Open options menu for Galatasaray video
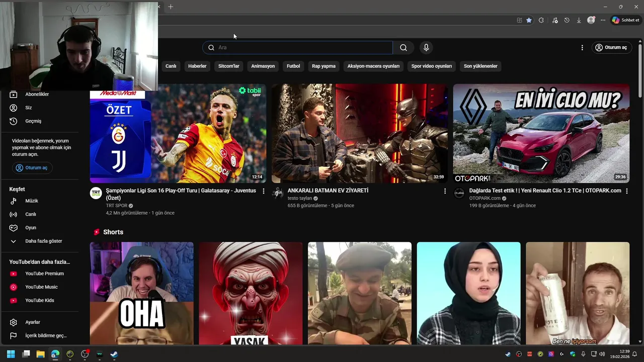This screenshot has height=362, width=644. coord(263,191)
